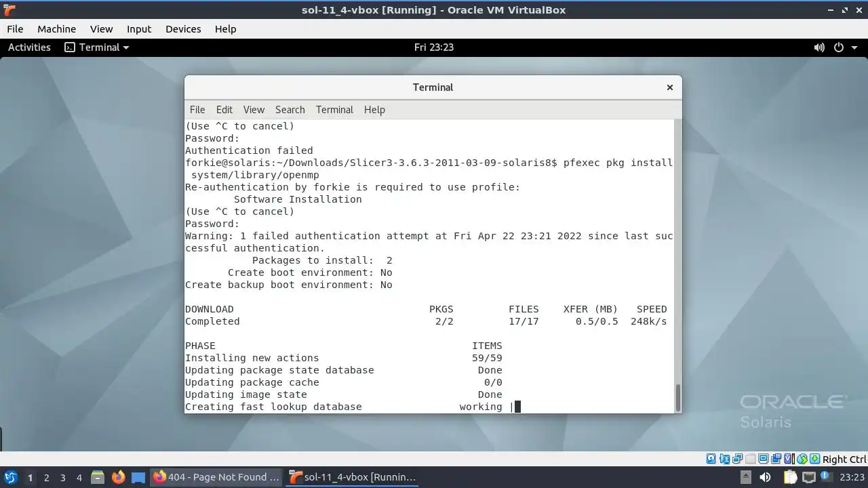
Task: Click the 'Authentication failed' line
Action: click(x=249, y=150)
